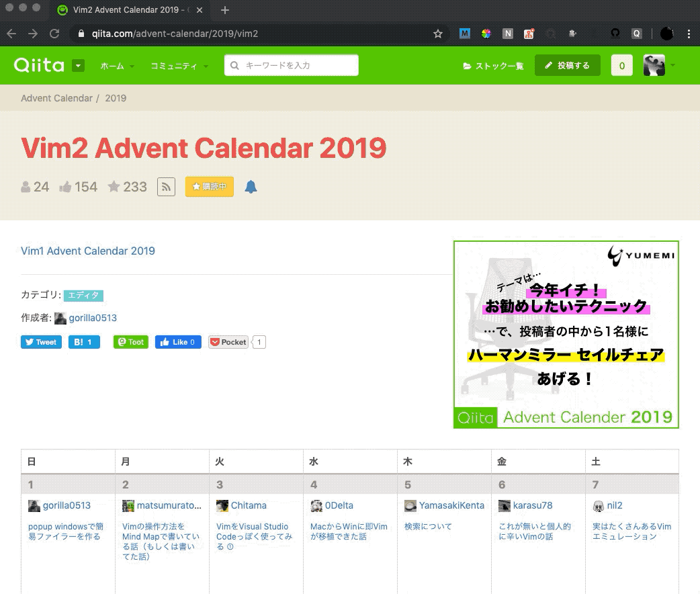Open matsumurato author on day 2
The width and height of the screenshot is (700, 594).
[169, 505]
